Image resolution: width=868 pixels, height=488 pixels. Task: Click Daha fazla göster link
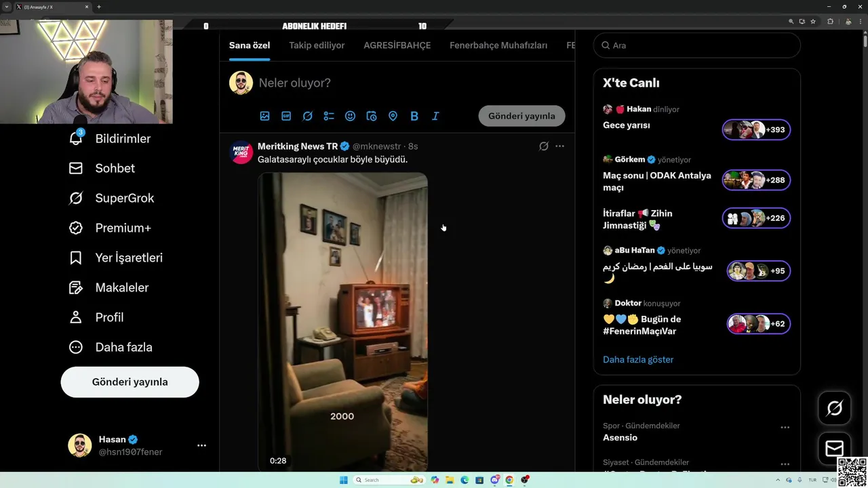pos(638,359)
